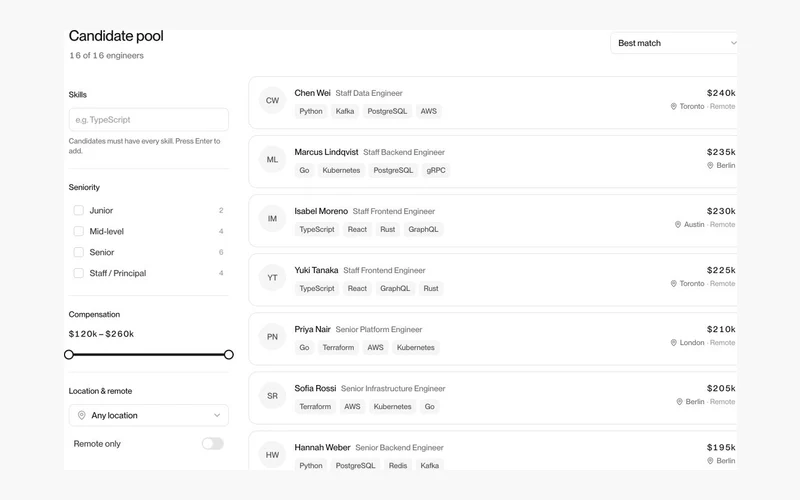
Task: Click the ML avatar for Marcus Lindqvist
Action: [272, 160]
